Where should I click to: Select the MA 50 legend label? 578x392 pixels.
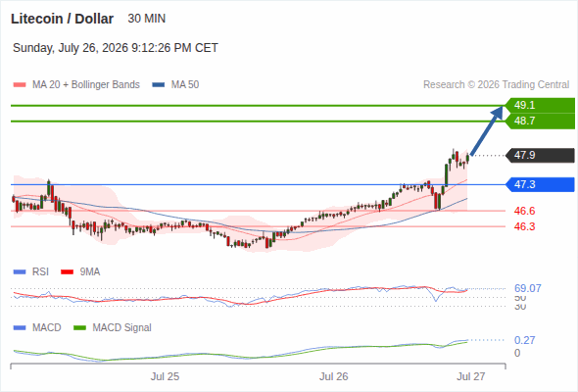[185, 85]
